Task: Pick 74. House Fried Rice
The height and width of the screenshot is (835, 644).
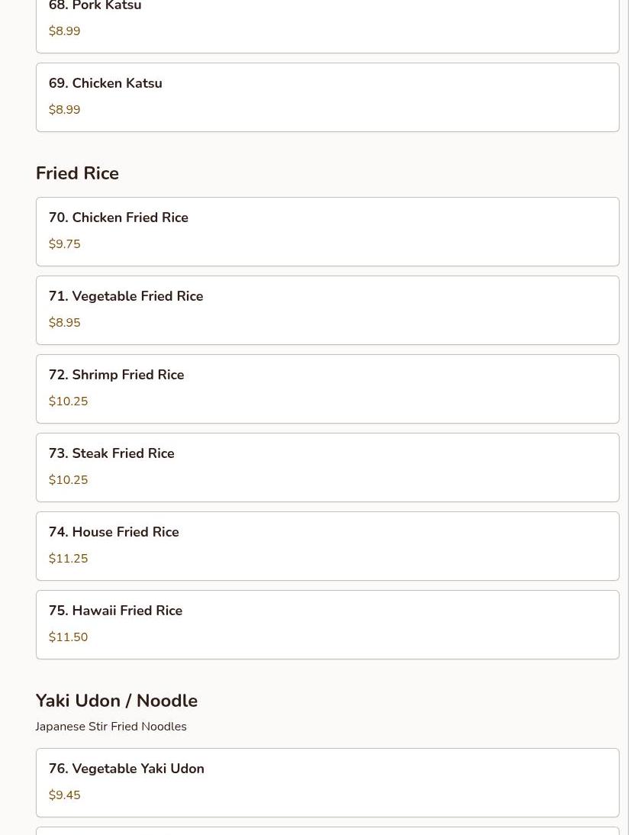Action: pos(327,546)
